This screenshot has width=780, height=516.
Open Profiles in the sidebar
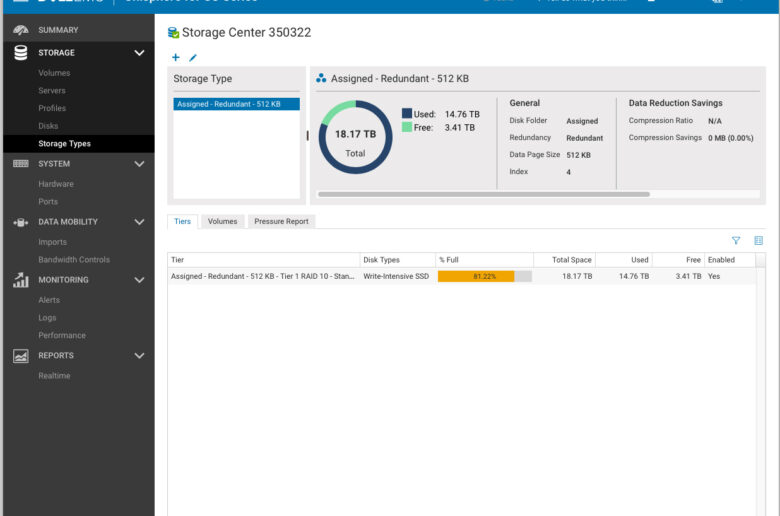click(52, 108)
